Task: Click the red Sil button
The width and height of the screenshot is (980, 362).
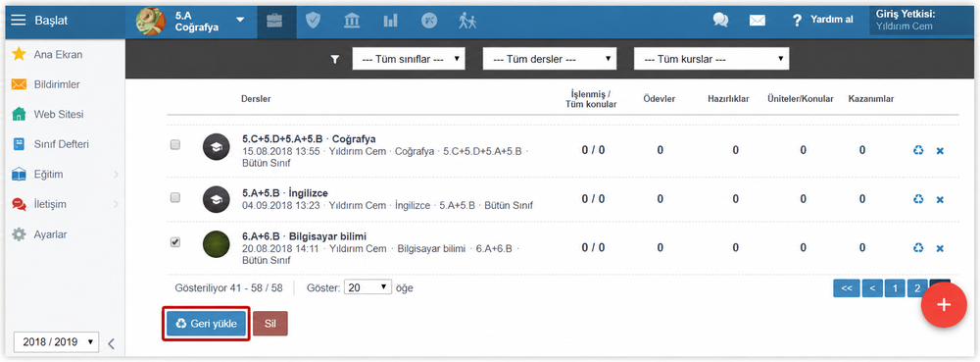Action: (270, 323)
